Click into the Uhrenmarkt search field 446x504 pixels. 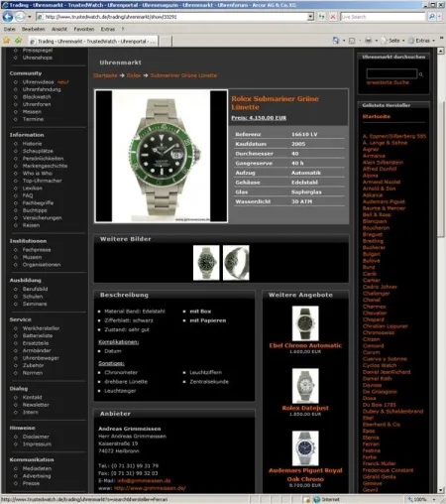pos(391,73)
